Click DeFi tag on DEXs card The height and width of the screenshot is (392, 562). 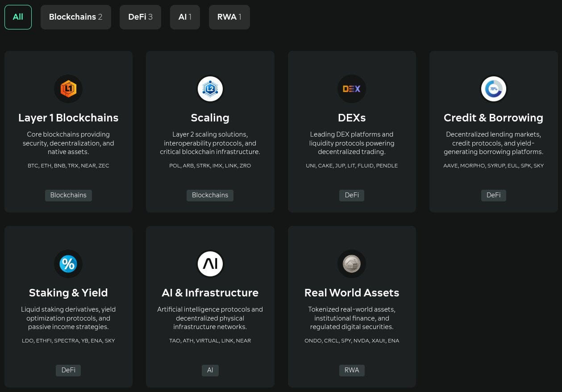[352, 195]
